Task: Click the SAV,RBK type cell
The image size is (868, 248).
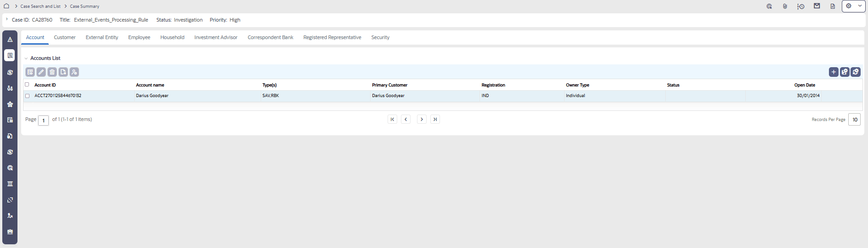Action: pos(271,96)
